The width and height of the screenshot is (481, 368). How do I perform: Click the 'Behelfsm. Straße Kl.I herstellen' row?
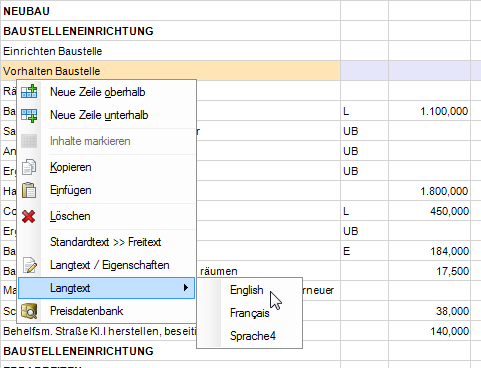tap(99, 331)
